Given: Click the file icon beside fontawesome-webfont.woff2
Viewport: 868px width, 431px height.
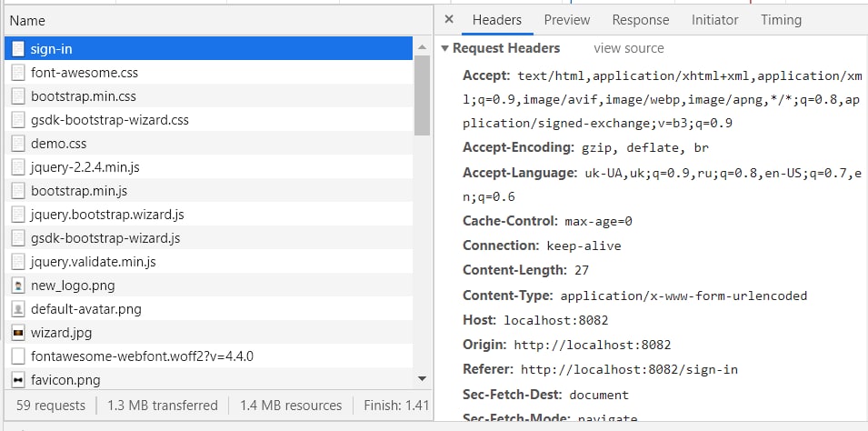Looking at the screenshot, I should pyautogui.click(x=18, y=356).
